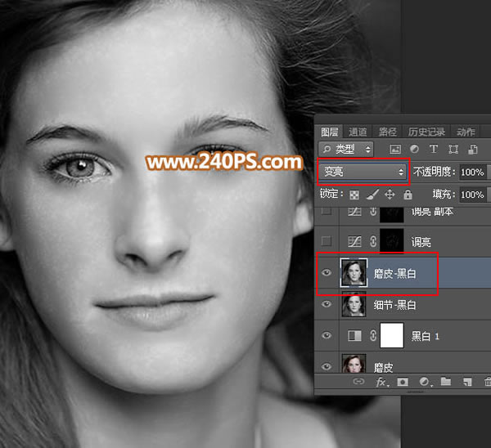Open the layer filter 类型 dropdown
491x448 pixels.
point(345,150)
